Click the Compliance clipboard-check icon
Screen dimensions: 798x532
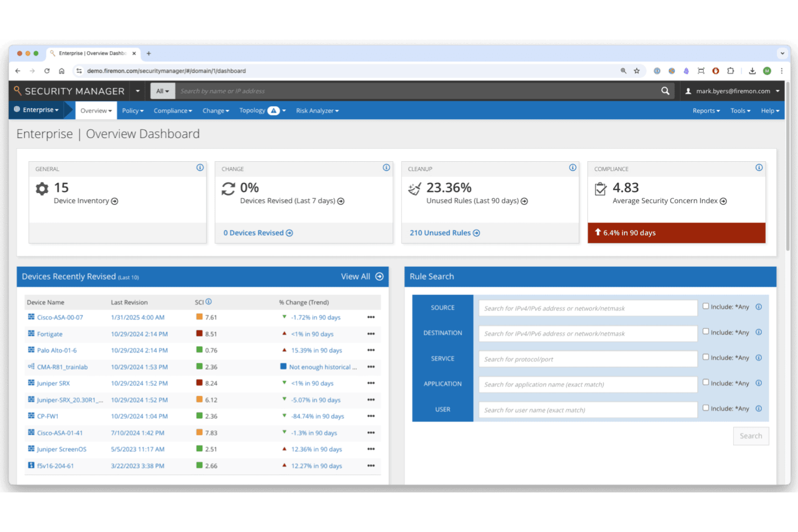coord(601,189)
